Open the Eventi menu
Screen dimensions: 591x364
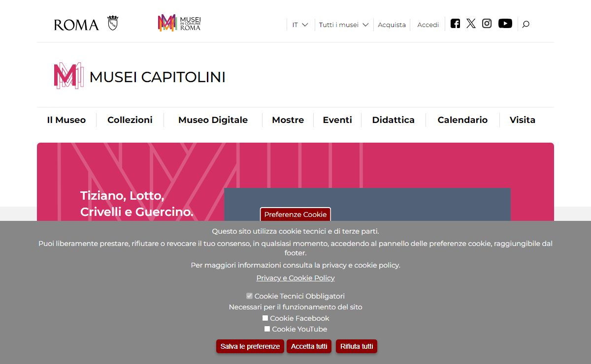[337, 120]
